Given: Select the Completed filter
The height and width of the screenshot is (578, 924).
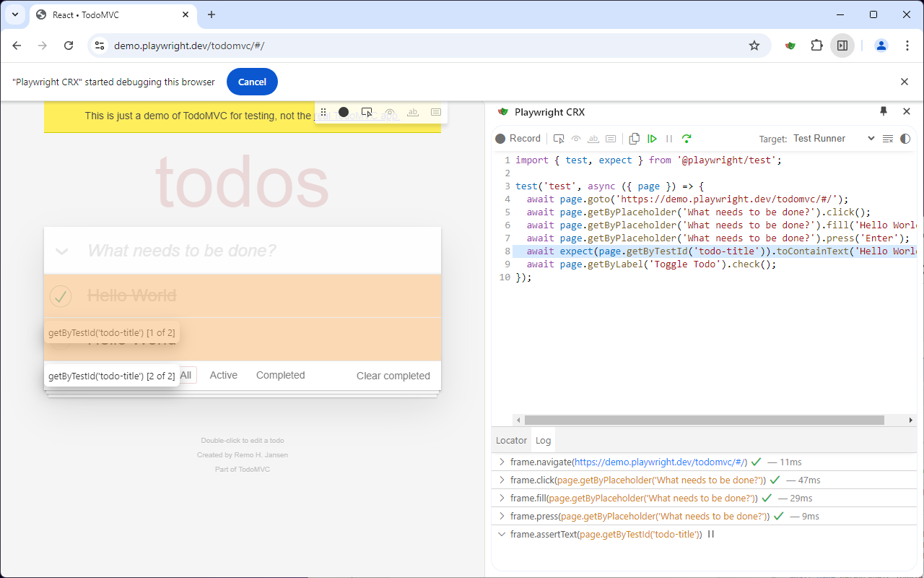Looking at the screenshot, I should point(280,375).
